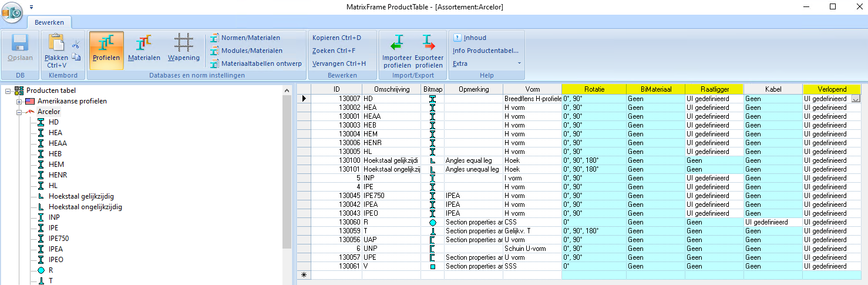Click the bitmap icon in HEB row
Screen dimensions: 868x285
click(433, 125)
